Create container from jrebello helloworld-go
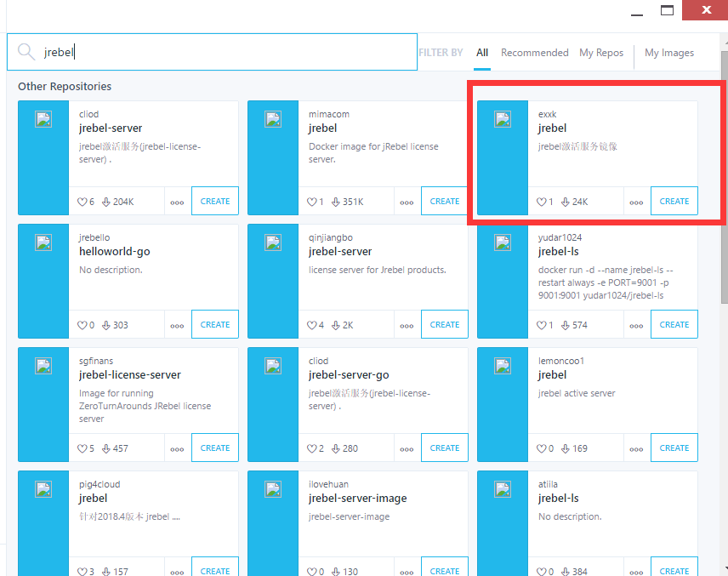 [215, 325]
